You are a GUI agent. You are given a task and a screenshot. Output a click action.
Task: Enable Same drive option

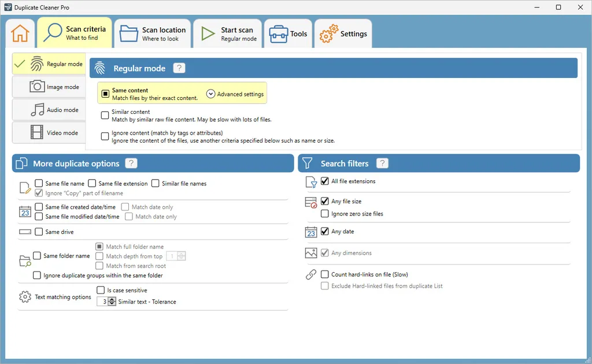(39, 232)
